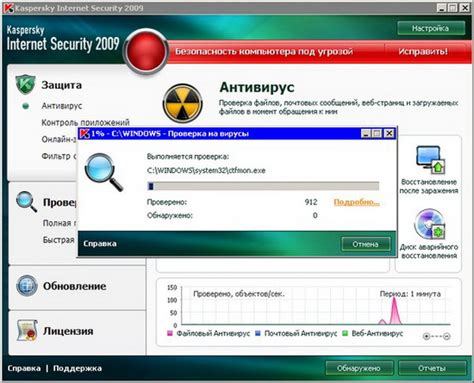Select the Быстрая scan item
The width and height of the screenshot is (474, 383).
[59, 240]
